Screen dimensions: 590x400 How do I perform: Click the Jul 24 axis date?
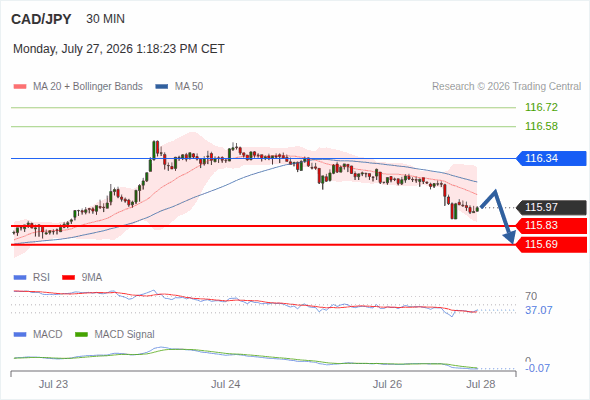coord(225,384)
